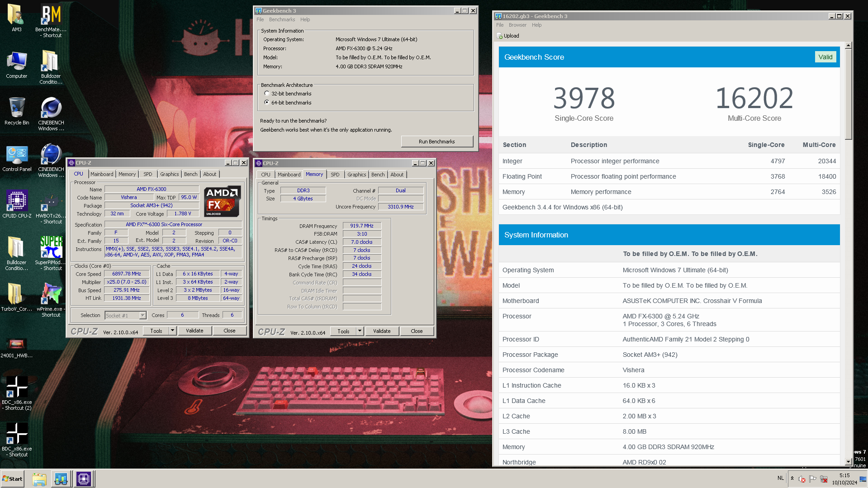Image resolution: width=868 pixels, height=488 pixels.
Task: Open About tab in left CPU-Z window
Action: click(210, 174)
